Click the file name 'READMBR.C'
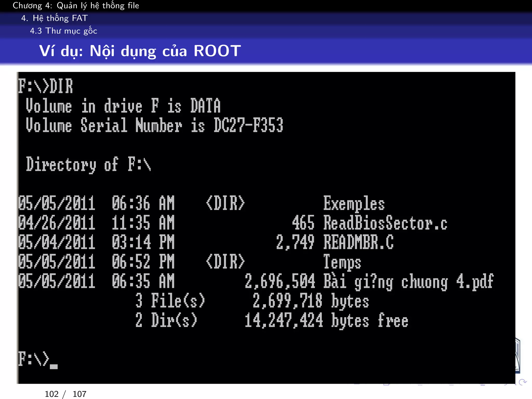The height and width of the screenshot is (399, 532). coord(358,242)
